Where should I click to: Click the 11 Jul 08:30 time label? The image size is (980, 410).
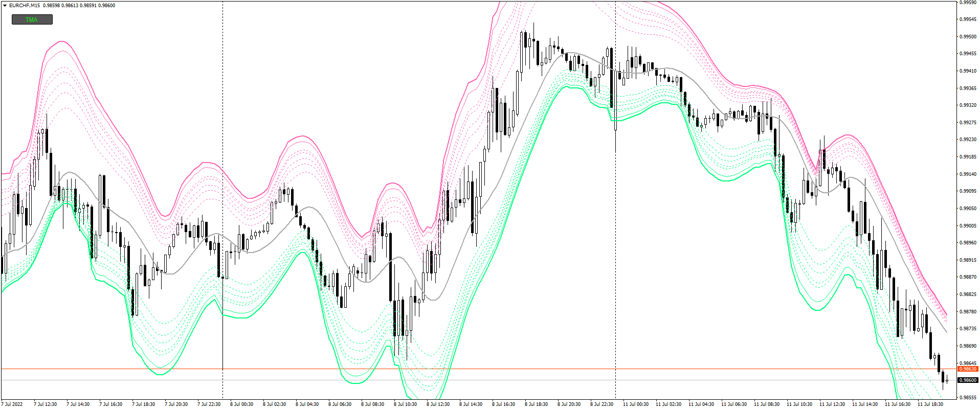[767, 404]
